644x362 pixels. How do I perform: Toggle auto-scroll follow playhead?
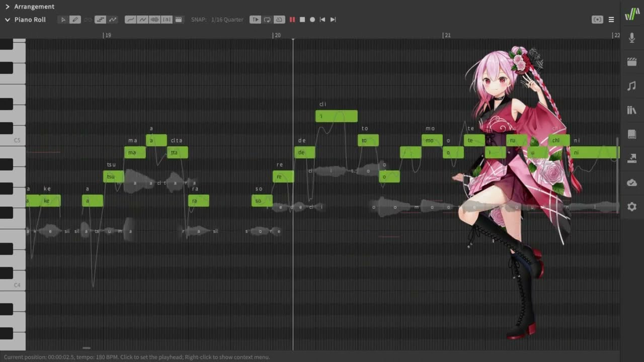[255, 20]
